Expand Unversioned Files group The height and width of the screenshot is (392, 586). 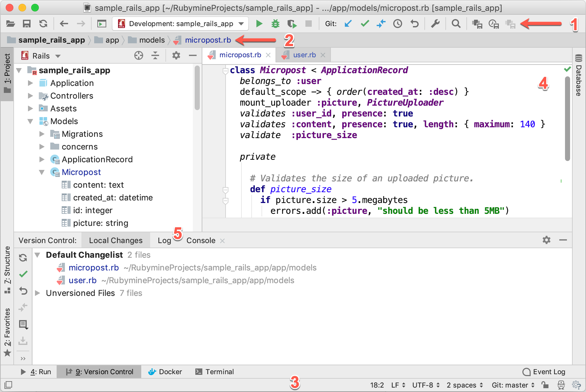(x=37, y=293)
